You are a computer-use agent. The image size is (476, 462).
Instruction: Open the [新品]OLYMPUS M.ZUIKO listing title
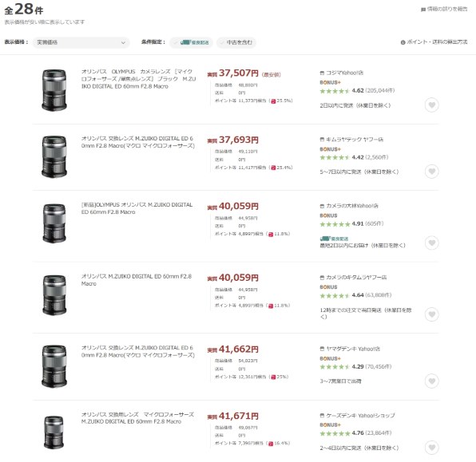pyautogui.click(x=137, y=208)
